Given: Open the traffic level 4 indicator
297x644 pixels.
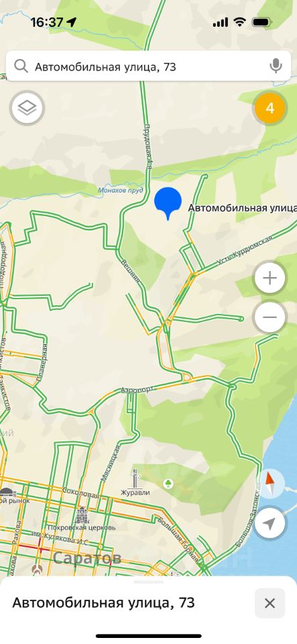Looking at the screenshot, I should click(x=270, y=108).
